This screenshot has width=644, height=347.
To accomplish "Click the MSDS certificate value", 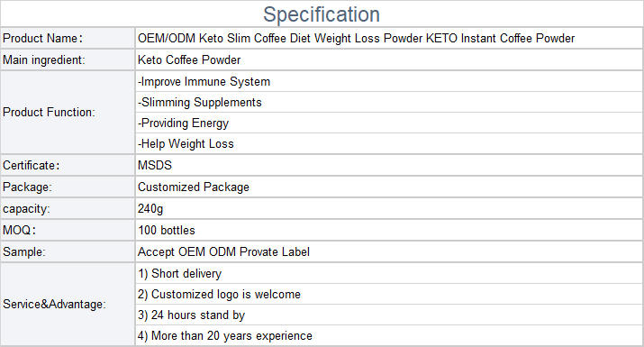I will (155, 165).
